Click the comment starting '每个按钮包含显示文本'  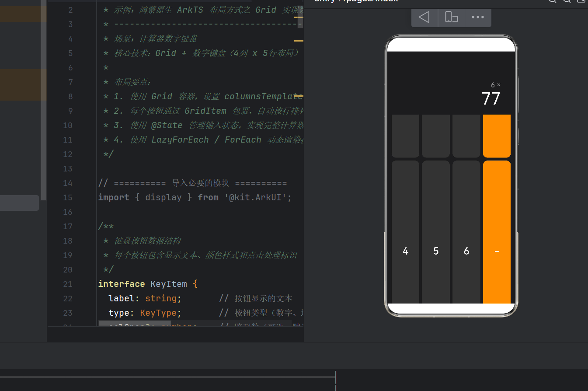[x=206, y=255]
